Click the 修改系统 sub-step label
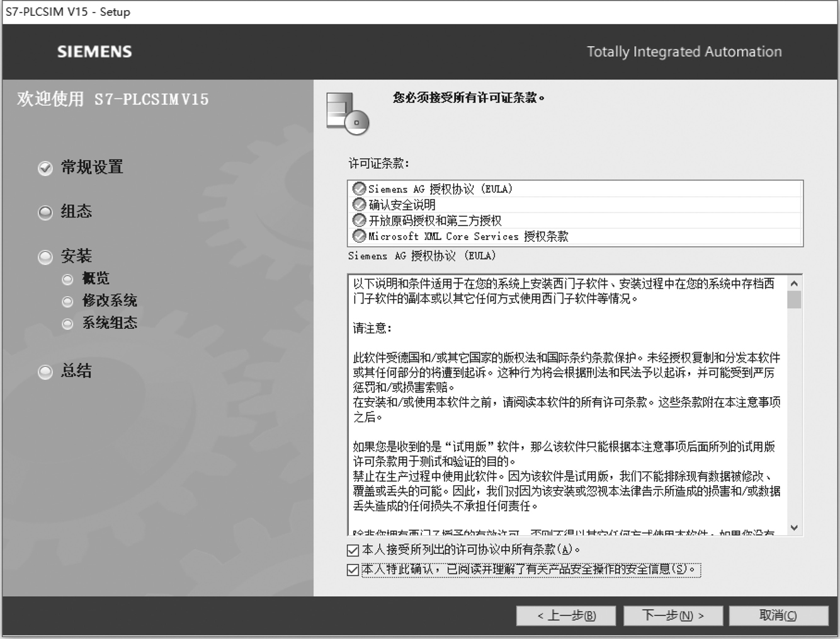Image resolution: width=840 pixels, height=639 pixels. click(110, 301)
